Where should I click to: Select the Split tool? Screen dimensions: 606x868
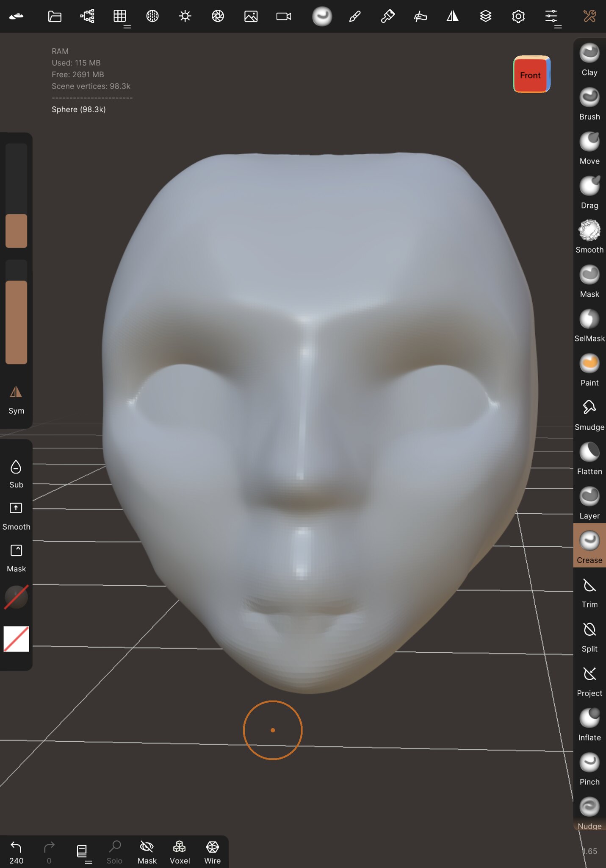[589, 637]
